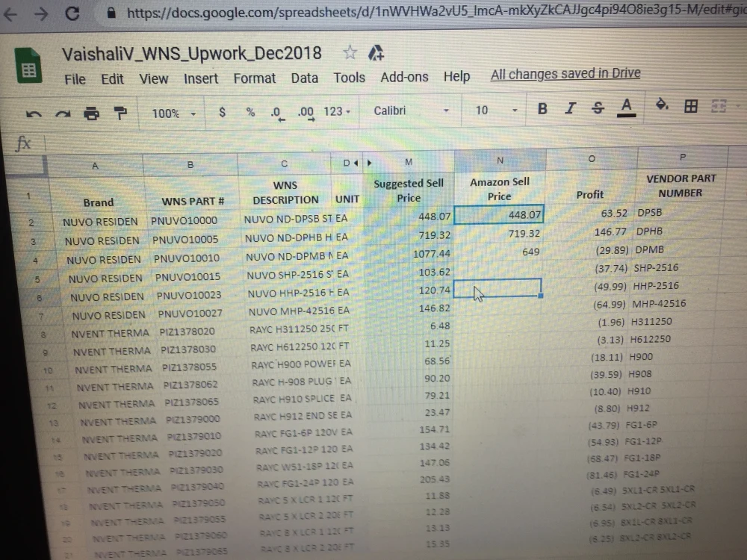This screenshot has width=747, height=560.
Task: Click the Merge cells icon
Action: coord(719,106)
